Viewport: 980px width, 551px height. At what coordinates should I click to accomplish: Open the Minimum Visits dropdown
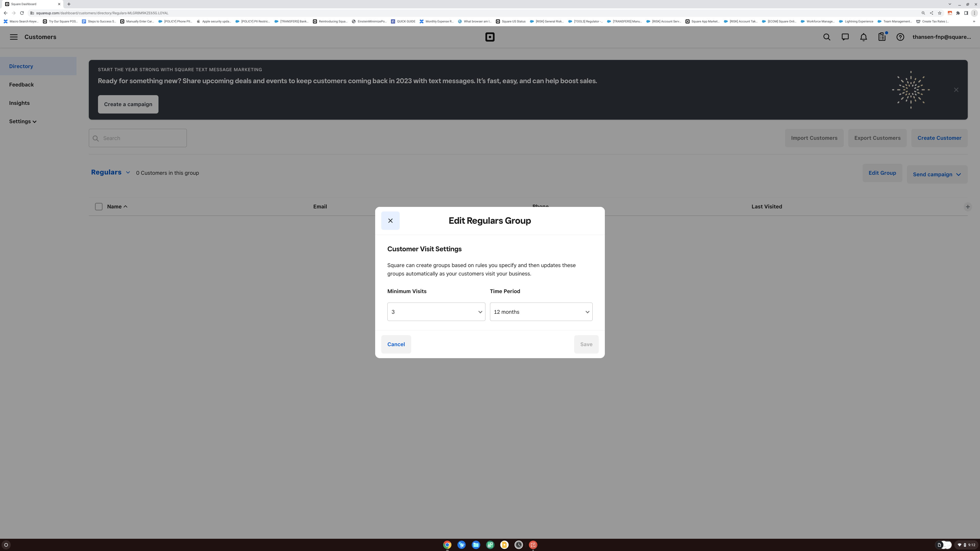click(x=436, y=312)
